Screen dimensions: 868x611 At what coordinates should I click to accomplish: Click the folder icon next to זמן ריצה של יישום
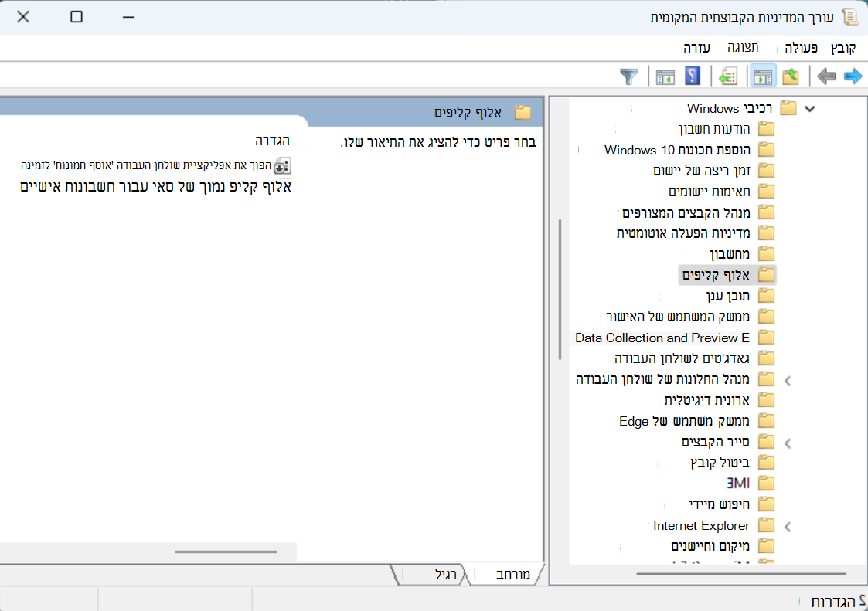point(766,171)
